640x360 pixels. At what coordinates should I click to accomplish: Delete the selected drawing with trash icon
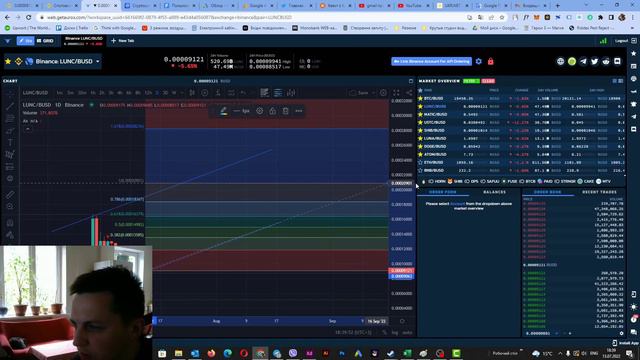pos(286,111)
